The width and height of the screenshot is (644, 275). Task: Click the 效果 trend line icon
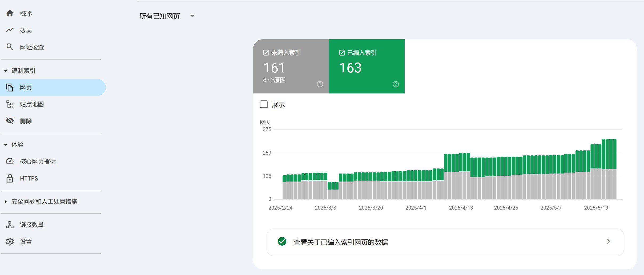click(10, 30)
